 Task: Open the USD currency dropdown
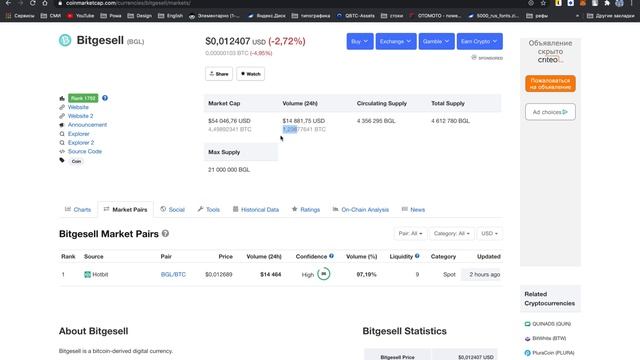click(489, 233)
